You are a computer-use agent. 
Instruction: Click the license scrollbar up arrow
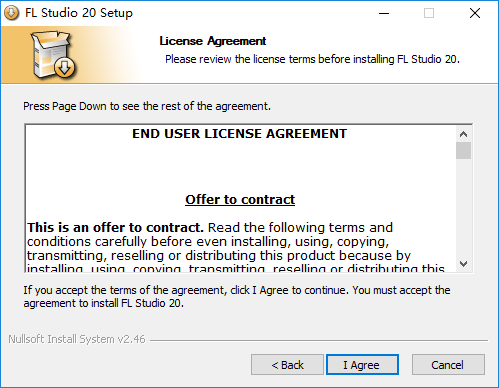463,134
